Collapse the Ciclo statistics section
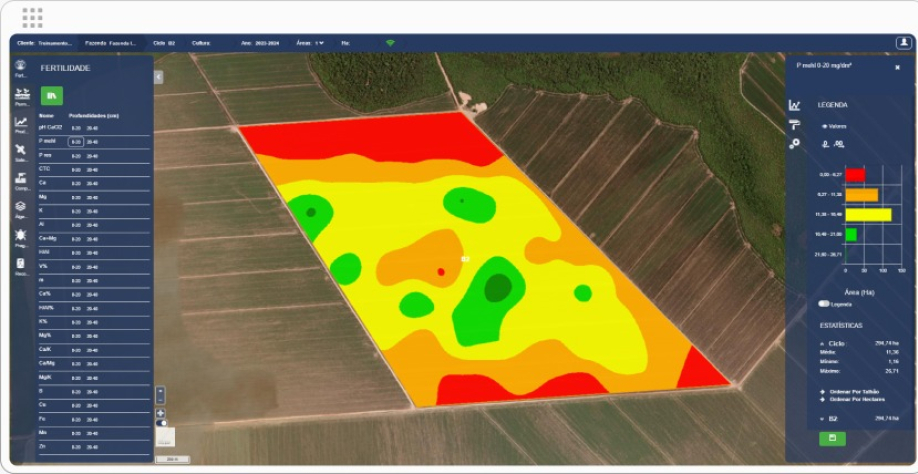The height and width of the screenshot is (474, 918). [823, 344]
